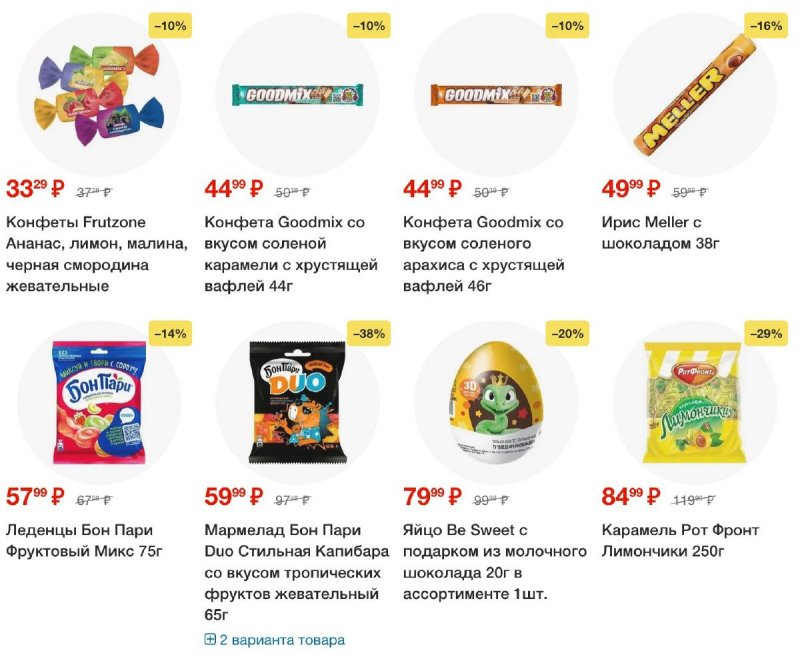Viewport: 800px width, 665px height.
Task: Click the –38% discount badge on Duo marmalade
Action: pos(369,334)
